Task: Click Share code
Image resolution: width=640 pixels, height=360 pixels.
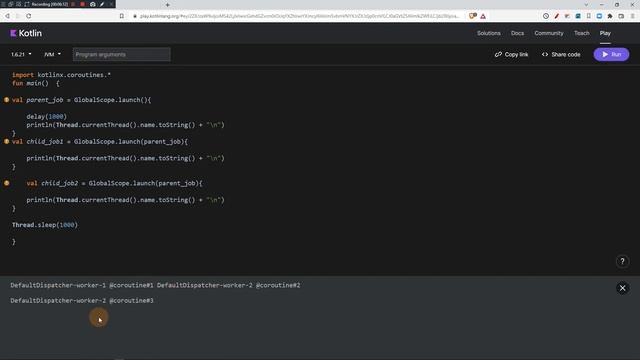Action: pos(561,54)
